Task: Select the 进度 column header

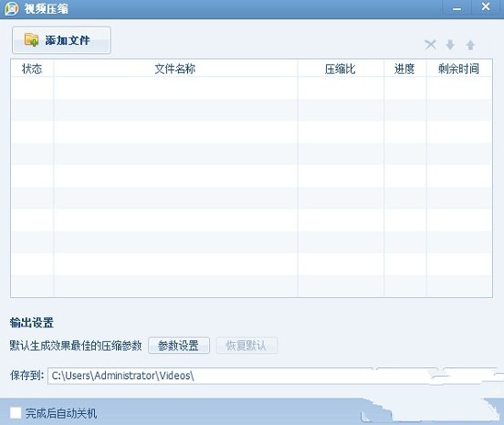Action: (404, 69)
